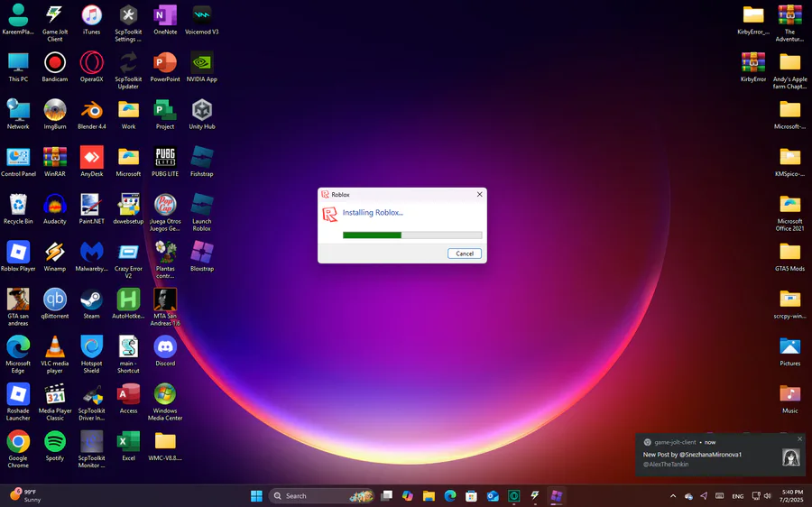Select the Google Chrome desktop icon
Image resolution: width=812 pixels, height=507 pixels.
pos(18,450)
